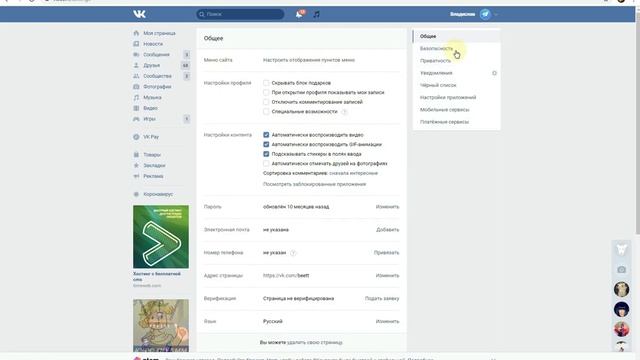640x360 pixels.
Task: Select the Общее settings tab
Action: coord(456,36)
